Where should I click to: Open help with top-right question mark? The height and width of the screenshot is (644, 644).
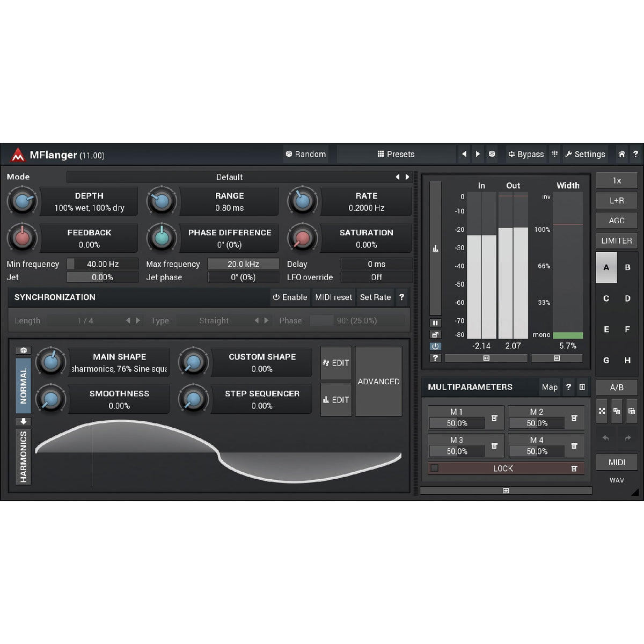635,154
